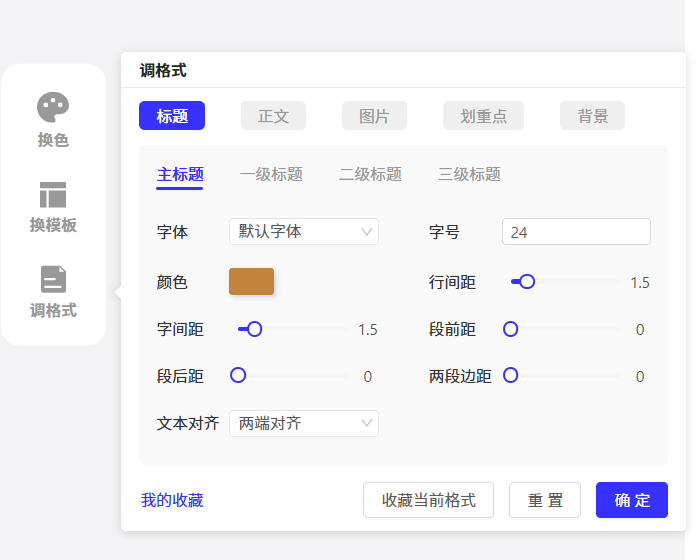Click the 段后距 slider handle
The image size is (700, 560).
point(238,375)
